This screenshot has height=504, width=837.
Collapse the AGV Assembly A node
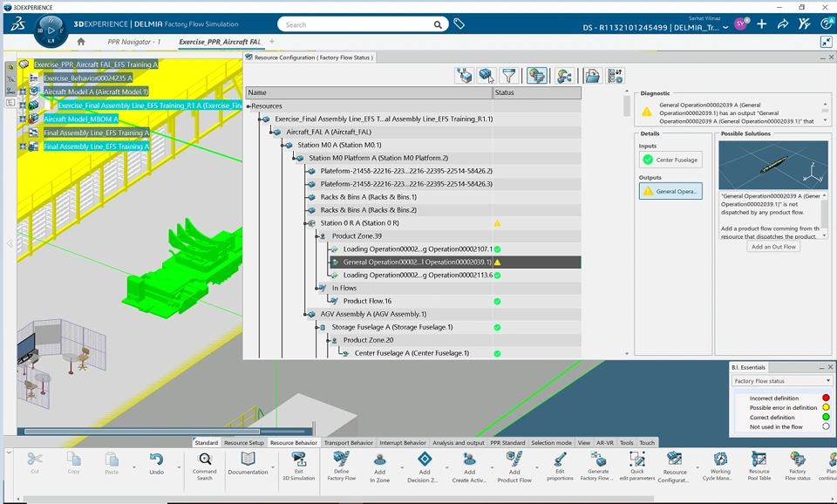point(305,315)
